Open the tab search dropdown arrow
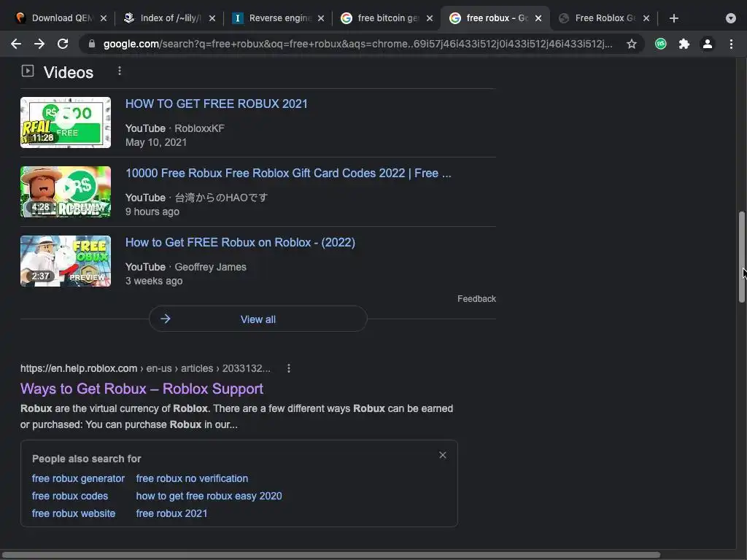Screen dimensions: 747x560 click(x=731, y=18)
